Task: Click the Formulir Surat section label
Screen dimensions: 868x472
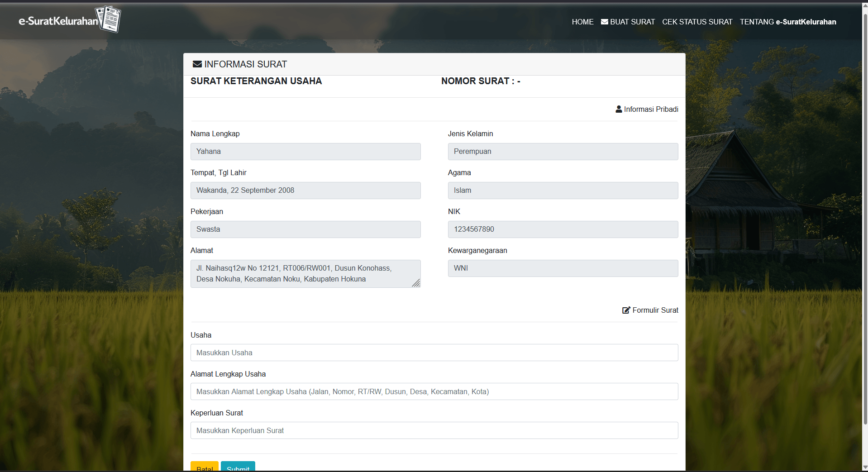Action: pos(655,310)
